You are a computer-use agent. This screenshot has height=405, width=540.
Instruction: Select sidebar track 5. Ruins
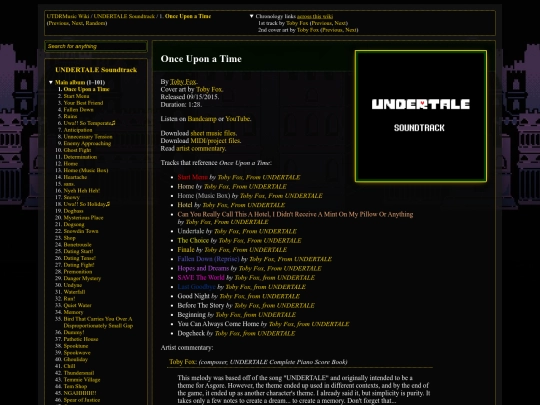point(70,116)
